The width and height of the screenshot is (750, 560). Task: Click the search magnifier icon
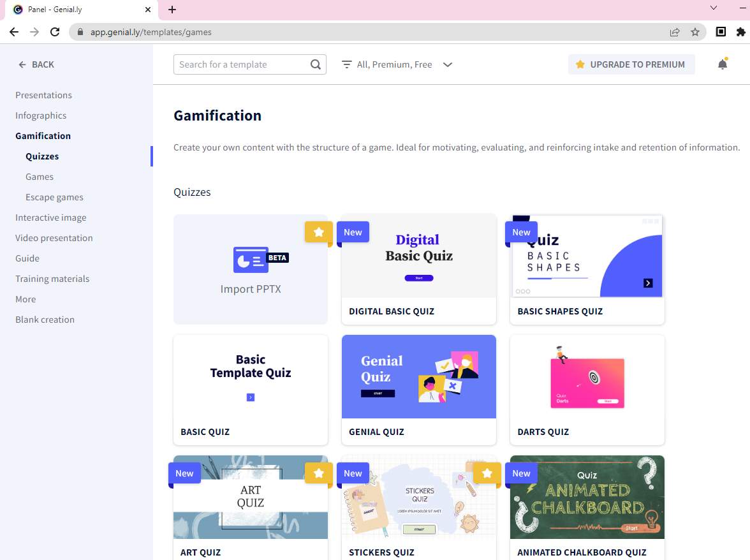316,64
